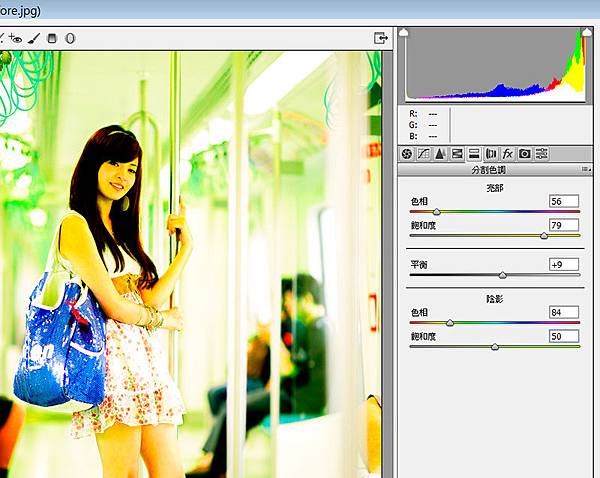This screenshot has height=478, width=600.
Task: Click the 分割色調 panel title
Action: (489, 170)
